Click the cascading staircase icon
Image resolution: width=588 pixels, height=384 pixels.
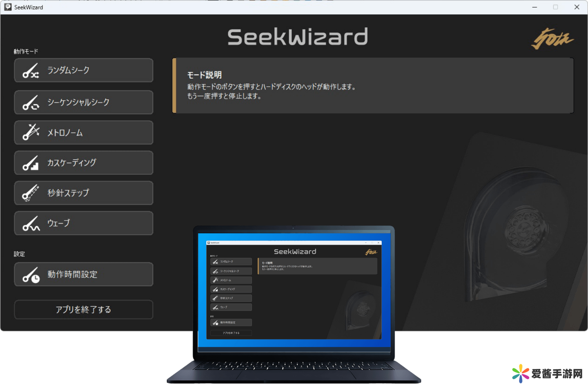click(x=31, y=163)
